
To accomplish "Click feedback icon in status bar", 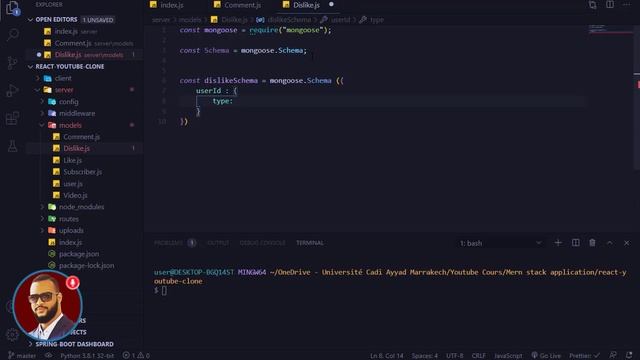I will (x=613, y=356).
